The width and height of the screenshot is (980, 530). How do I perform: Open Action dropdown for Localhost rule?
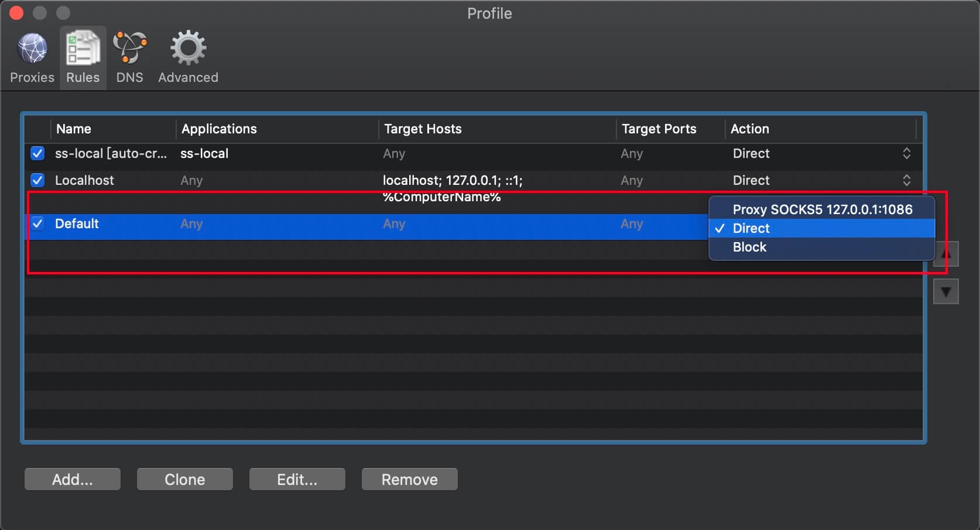tap(906, 180)
